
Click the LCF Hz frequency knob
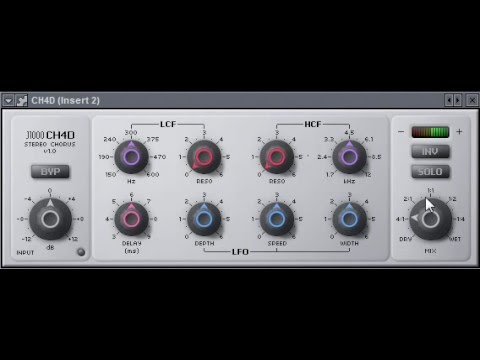131,157
